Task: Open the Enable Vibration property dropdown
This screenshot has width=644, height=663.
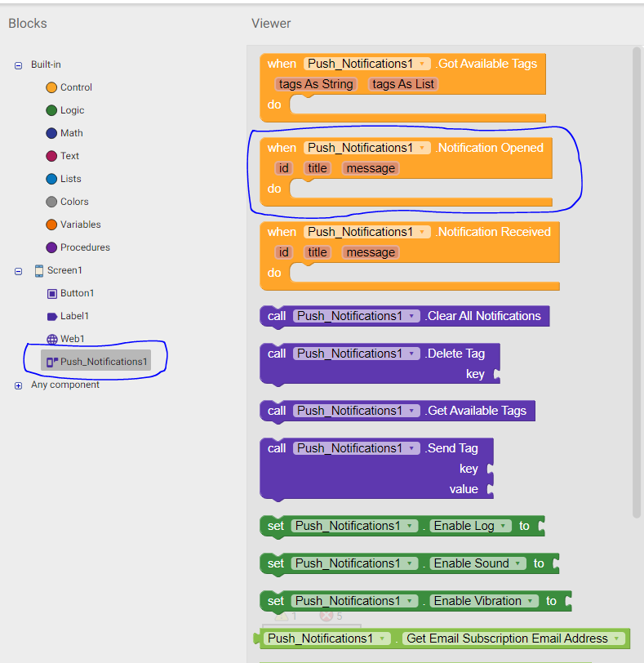Action: tap(530, 601)
